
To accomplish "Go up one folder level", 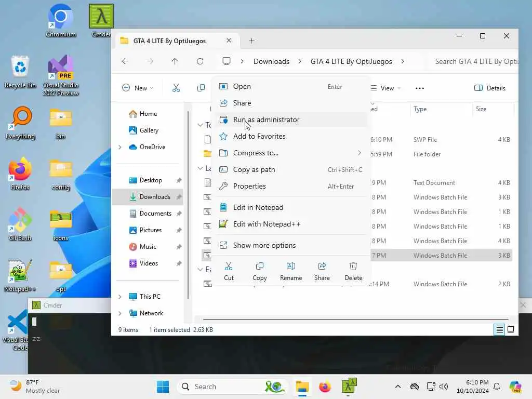I will [x=175, y=61].
